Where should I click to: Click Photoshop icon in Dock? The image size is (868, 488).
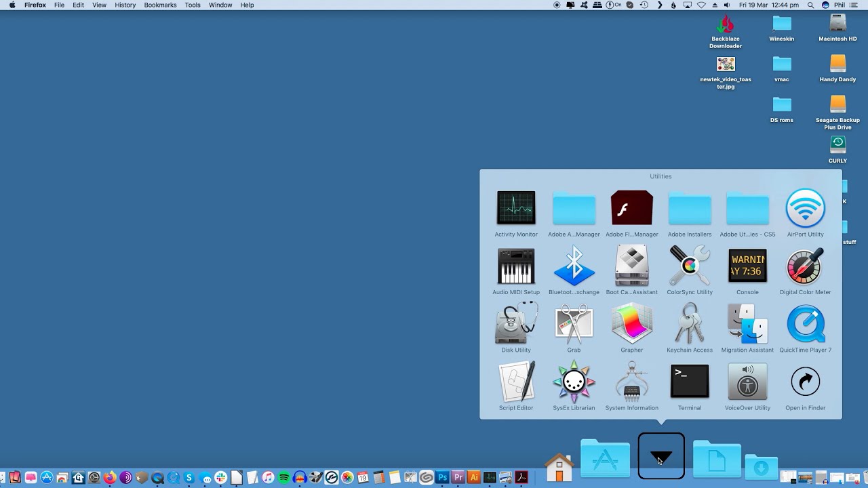click(442, 478)
